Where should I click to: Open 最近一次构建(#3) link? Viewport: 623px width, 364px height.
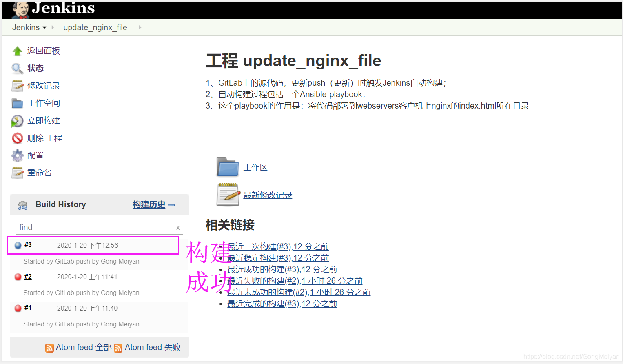point(278,247)
